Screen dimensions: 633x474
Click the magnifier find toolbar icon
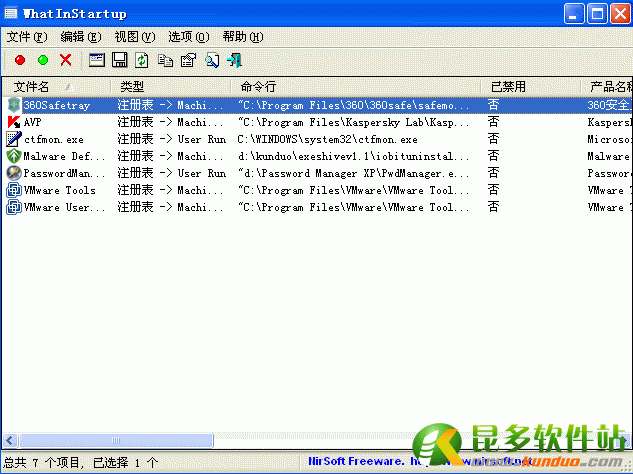pos(212,61)
